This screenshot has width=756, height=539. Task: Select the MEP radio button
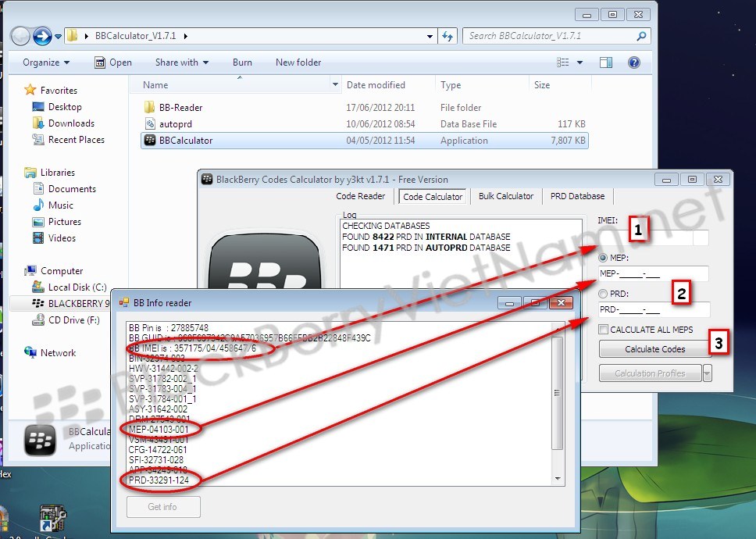(x=604, y=257)
